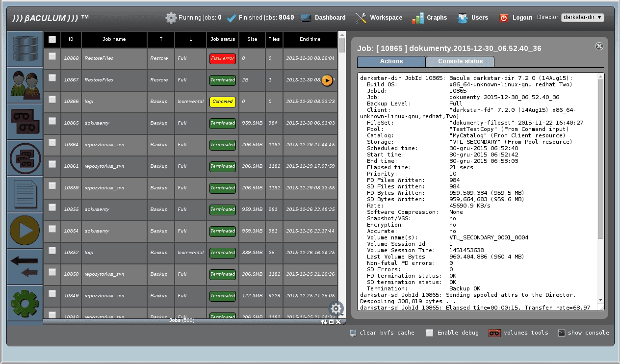Close the job 10865 details panel
The width and height of the screenshot is (620, 364).
599,46
